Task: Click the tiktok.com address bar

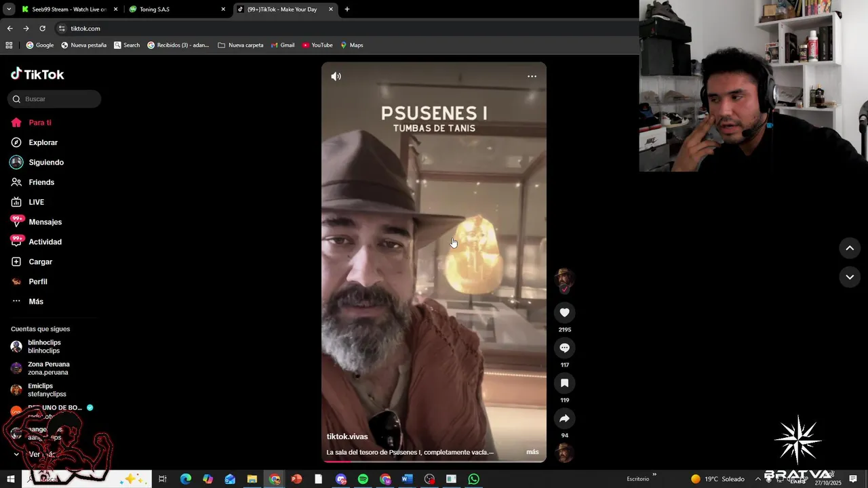Action: [x=346, y=28]
